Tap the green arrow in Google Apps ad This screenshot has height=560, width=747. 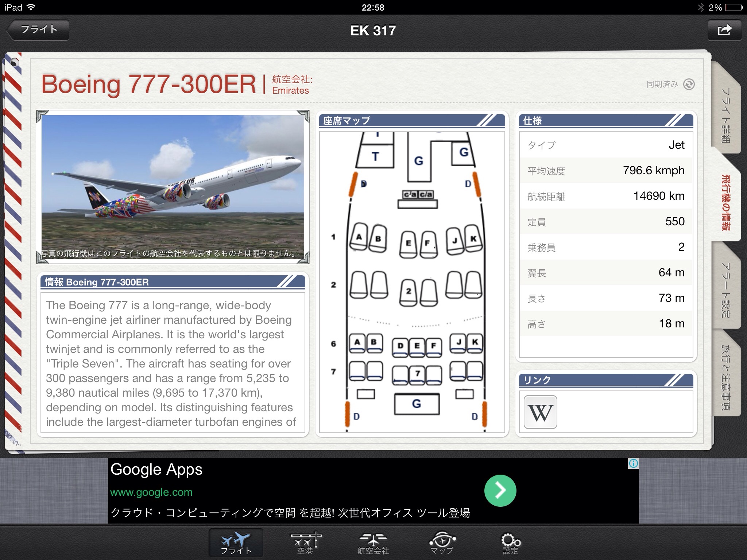[500, 490]
